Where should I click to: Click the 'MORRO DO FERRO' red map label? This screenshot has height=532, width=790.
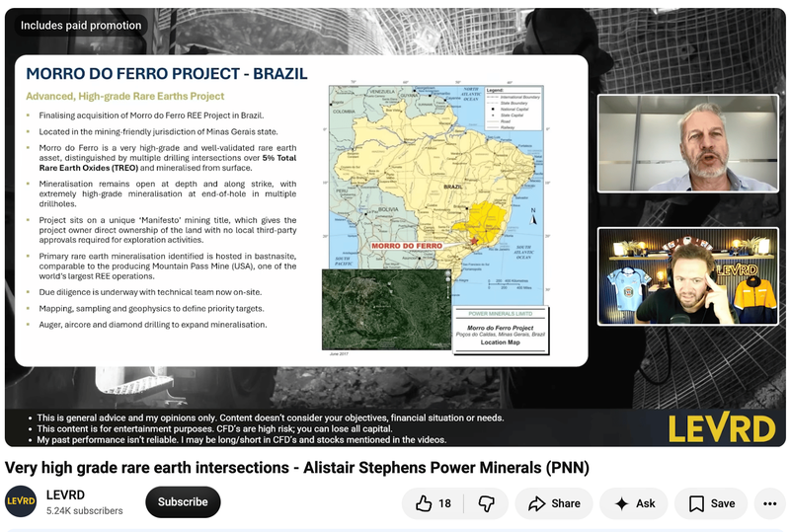click(407, 246)
